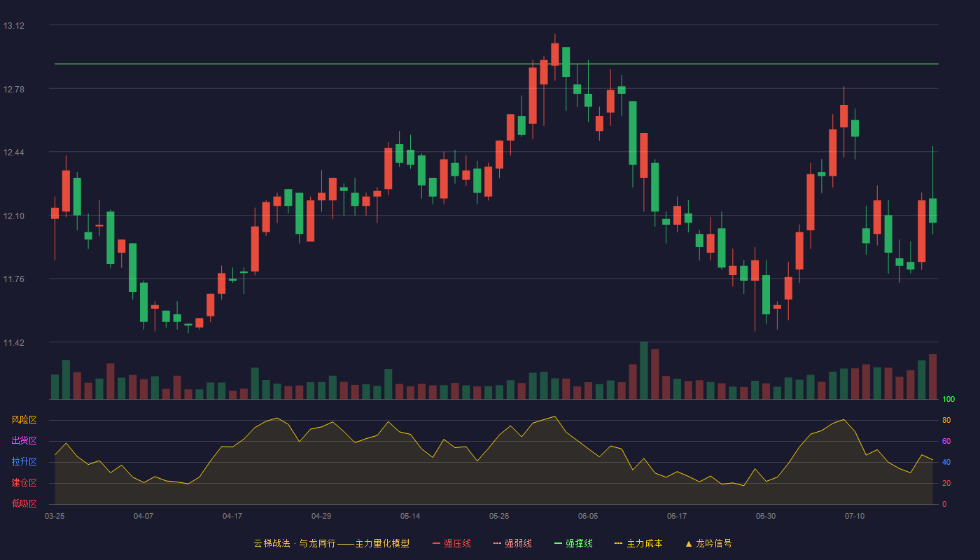Screen dimensions: 980x560
Task: Click the 11.42 price axis label
Action: pos(13,343)
